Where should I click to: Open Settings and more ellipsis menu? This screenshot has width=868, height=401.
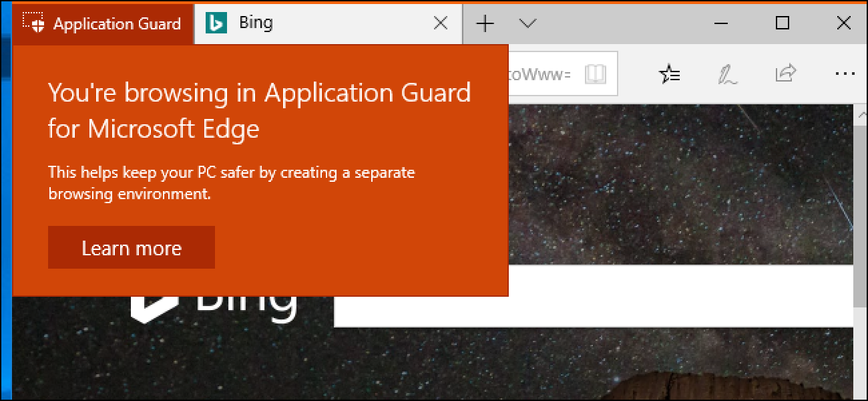click(x=845, y=74)
